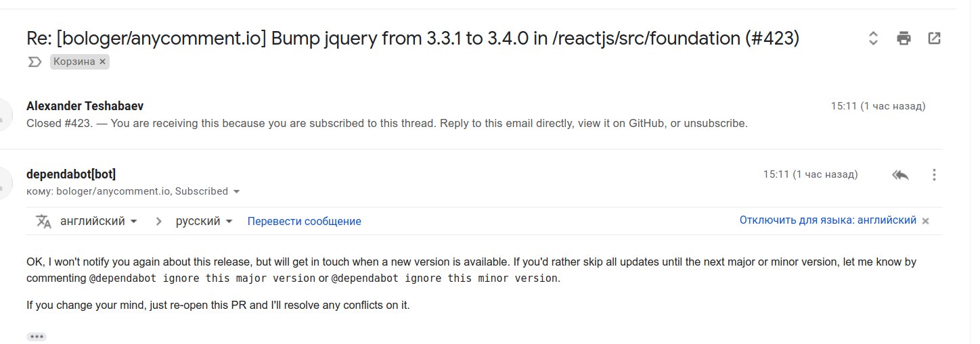The height and width of the screenshot is (344, 980).
Task: Open the русский target language dropdown
Action: point(204,222)
